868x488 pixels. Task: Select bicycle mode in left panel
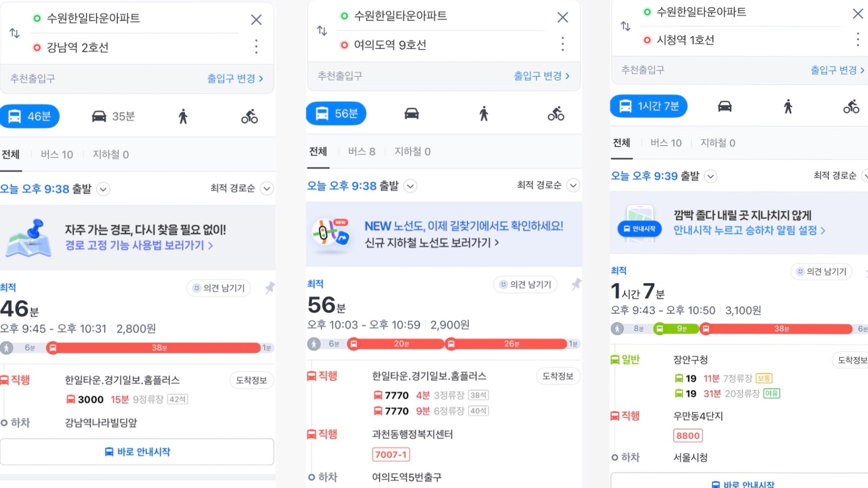(249, 117)
